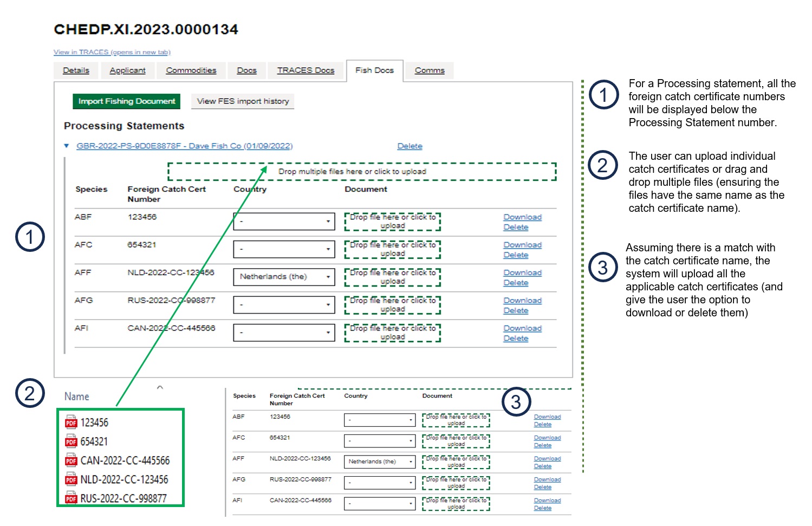Screen dimensions: 812x526
Task: Go to the Commodities tab
Action: click(191, 70)
